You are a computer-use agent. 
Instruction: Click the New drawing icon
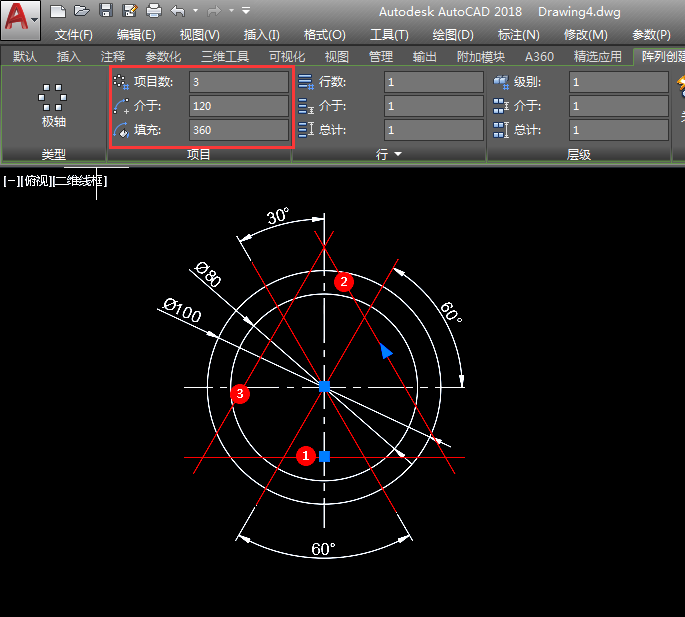58,11
